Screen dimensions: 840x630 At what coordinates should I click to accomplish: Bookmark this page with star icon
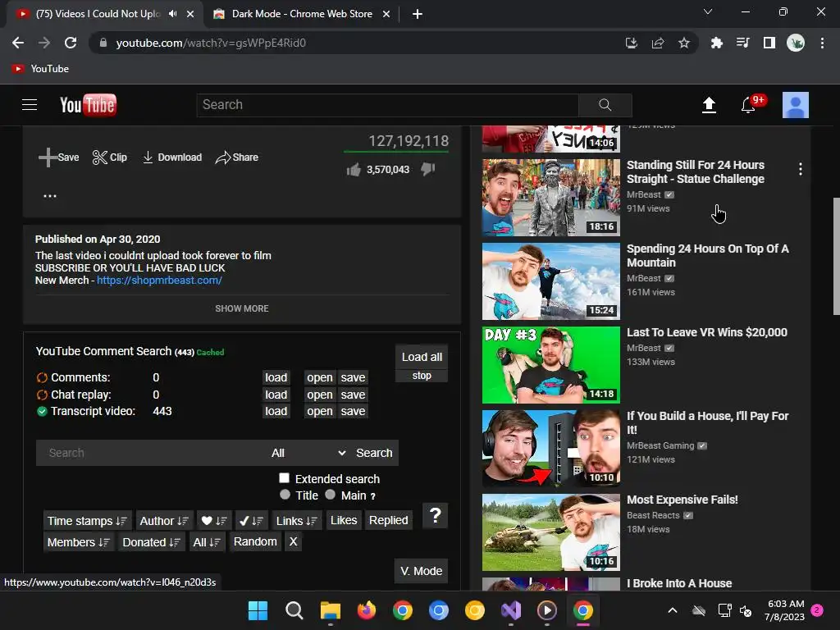pyautogui.click(x=684, y=43)
